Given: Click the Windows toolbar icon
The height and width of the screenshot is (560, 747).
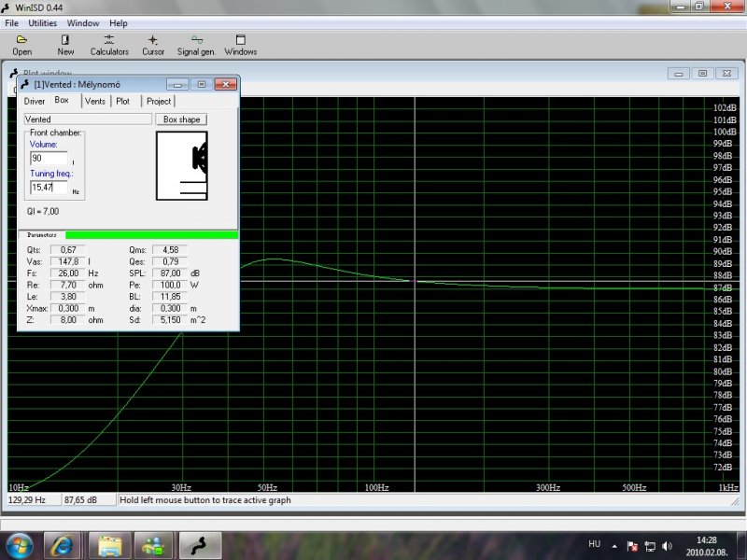Looking at the screenshot, I should click(x=240, y=45).
